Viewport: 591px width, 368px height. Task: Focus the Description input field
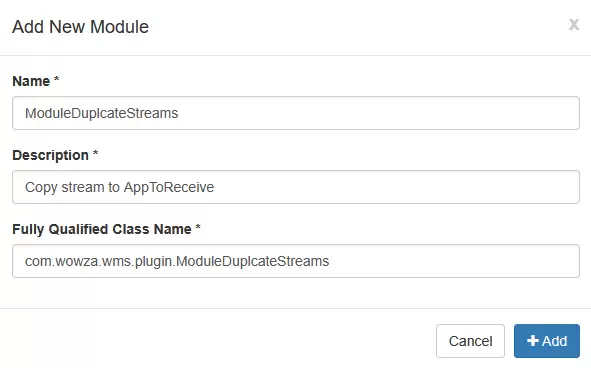coord(296,187)
